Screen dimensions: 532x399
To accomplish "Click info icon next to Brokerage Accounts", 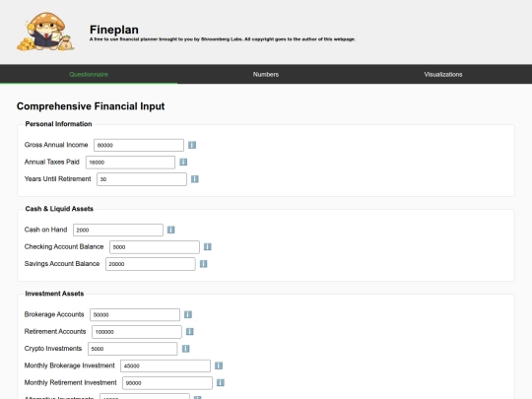I will (x=188, y=314).
